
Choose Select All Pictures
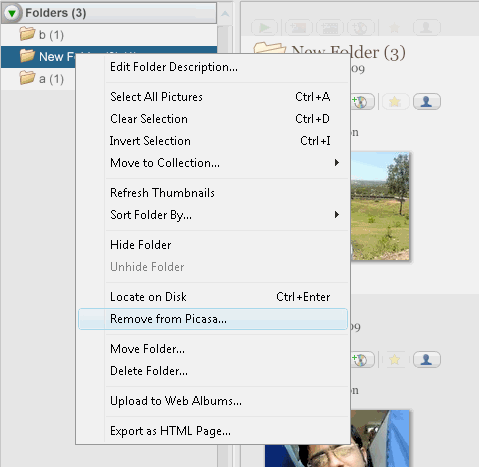tap(213, 97)
